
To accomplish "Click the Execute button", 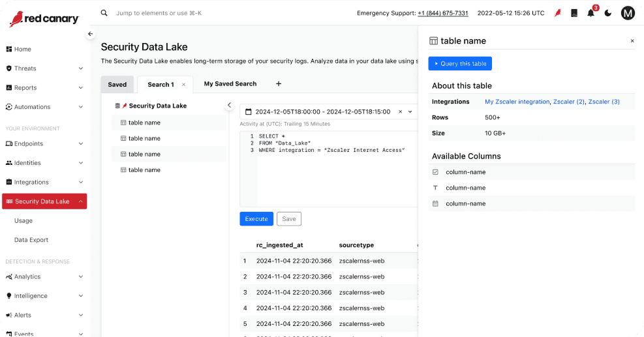I will coord(256,219).
